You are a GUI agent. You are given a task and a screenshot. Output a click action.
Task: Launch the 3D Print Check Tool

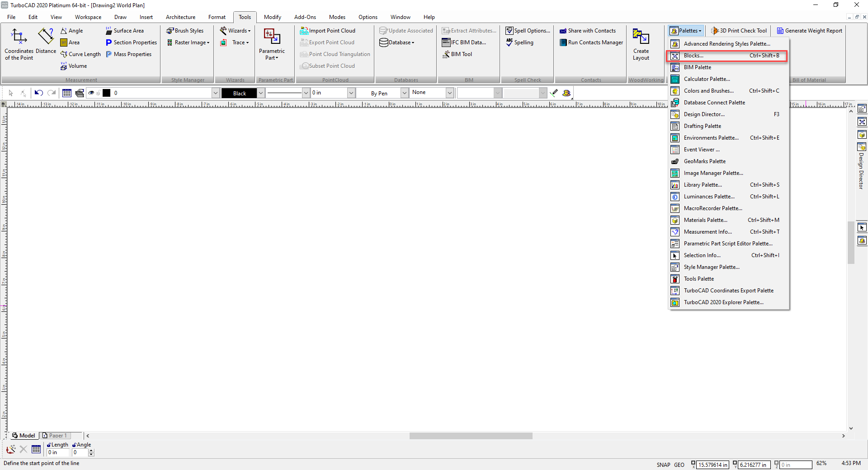[739, 31]
